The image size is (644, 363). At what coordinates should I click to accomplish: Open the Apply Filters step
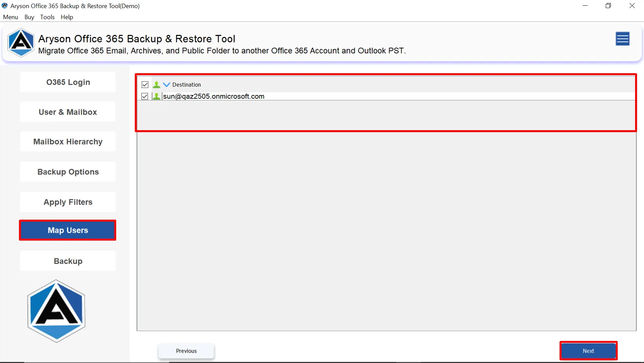68,202
